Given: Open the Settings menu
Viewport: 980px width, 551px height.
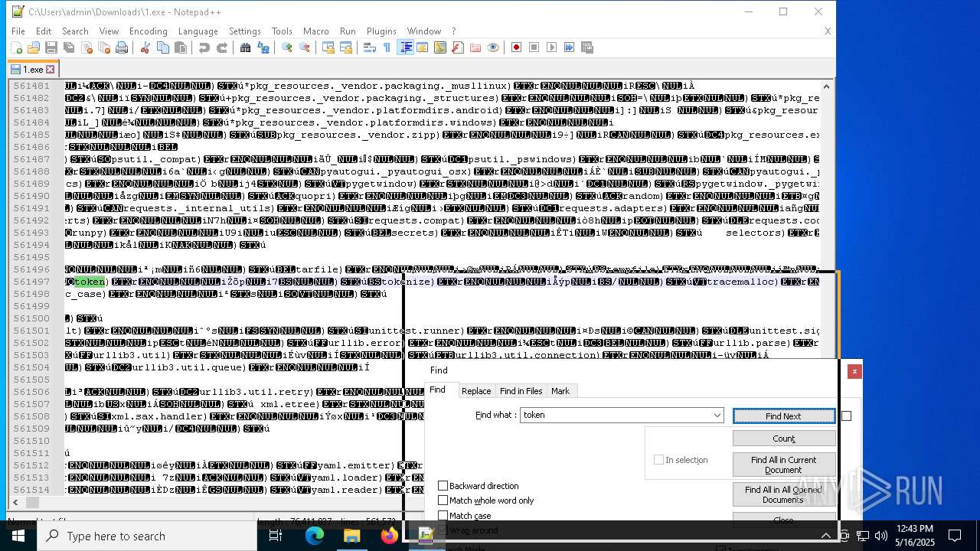Looking at the screenshot, I should [245, 31].
